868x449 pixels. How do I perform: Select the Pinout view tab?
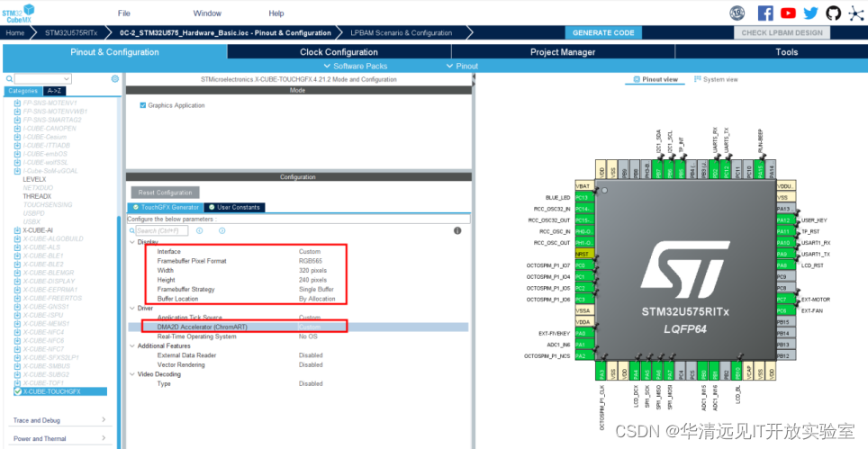656,79
